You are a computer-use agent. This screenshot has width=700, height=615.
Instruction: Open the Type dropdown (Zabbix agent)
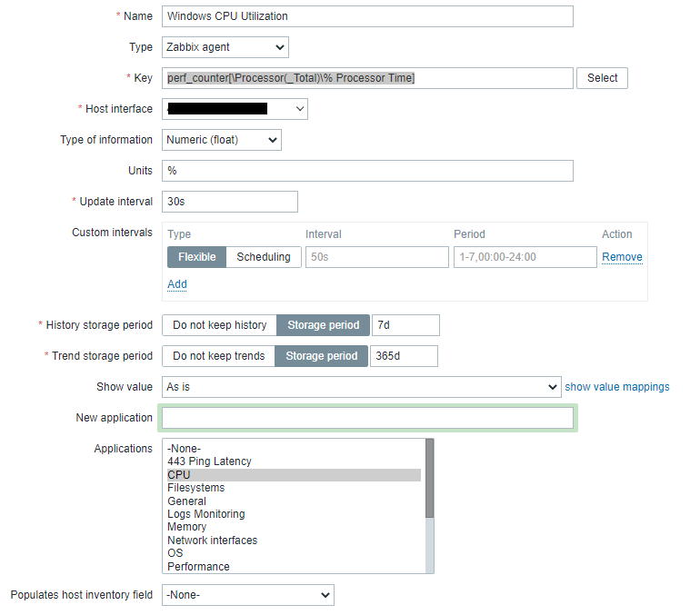click(x=225, y=47)
